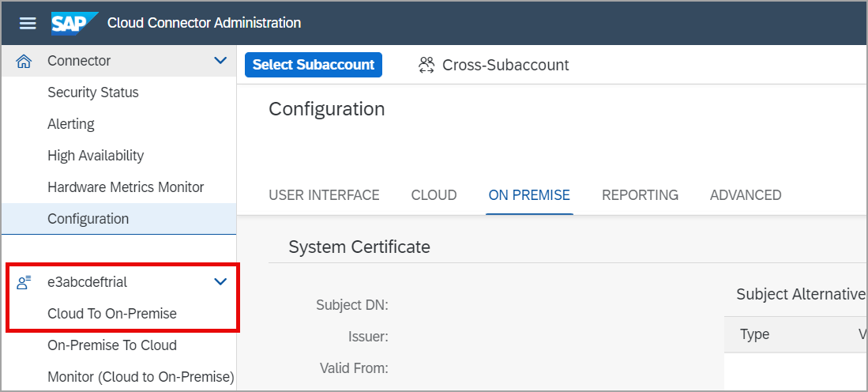868x392 pixels.
Task: Click the Subject Alternative heading
Action: 802,294
